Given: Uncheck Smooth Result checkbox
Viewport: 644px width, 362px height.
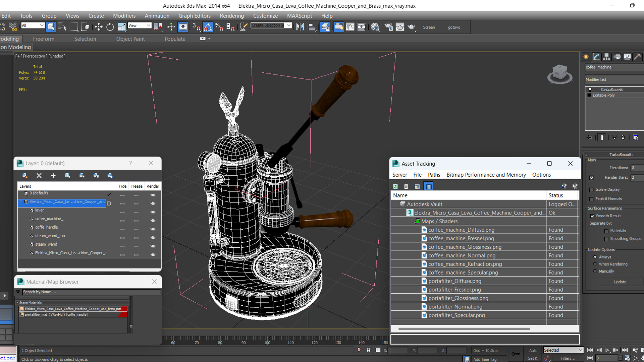Looking at the screenshot, I should tap(592, 216).
